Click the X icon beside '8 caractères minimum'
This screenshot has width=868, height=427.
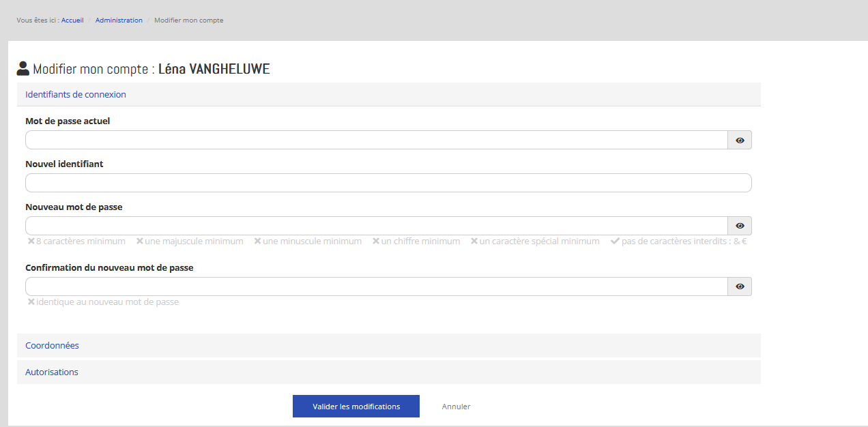[31, 241]
